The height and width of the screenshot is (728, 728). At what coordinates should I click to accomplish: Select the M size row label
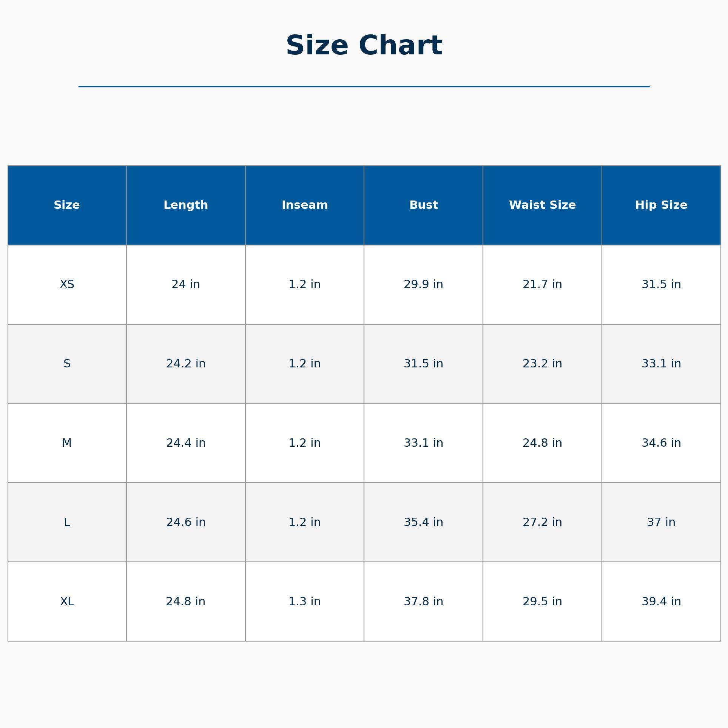click(x=67, y=443)
